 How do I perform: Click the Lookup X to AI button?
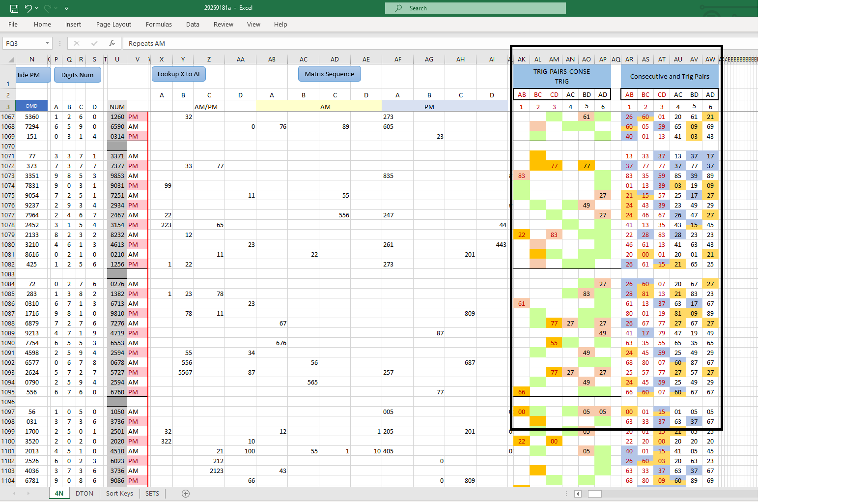click(x=178, y=74)
